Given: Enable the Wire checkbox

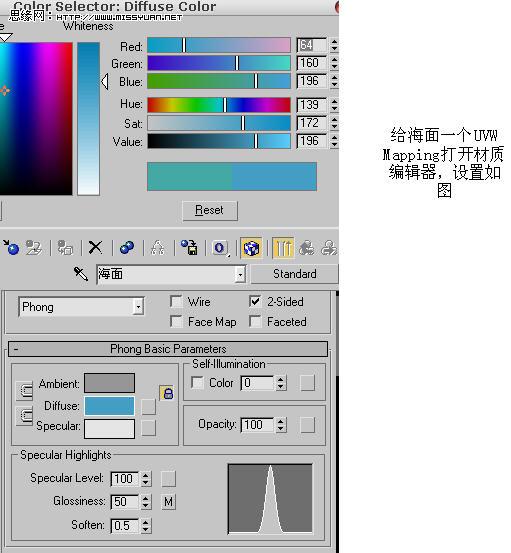Looking at the screenshot, I should 176,302.
